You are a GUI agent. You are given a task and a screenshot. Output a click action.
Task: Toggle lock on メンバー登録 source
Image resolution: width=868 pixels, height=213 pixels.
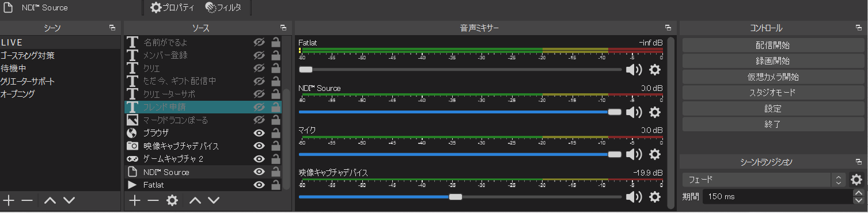276,55
